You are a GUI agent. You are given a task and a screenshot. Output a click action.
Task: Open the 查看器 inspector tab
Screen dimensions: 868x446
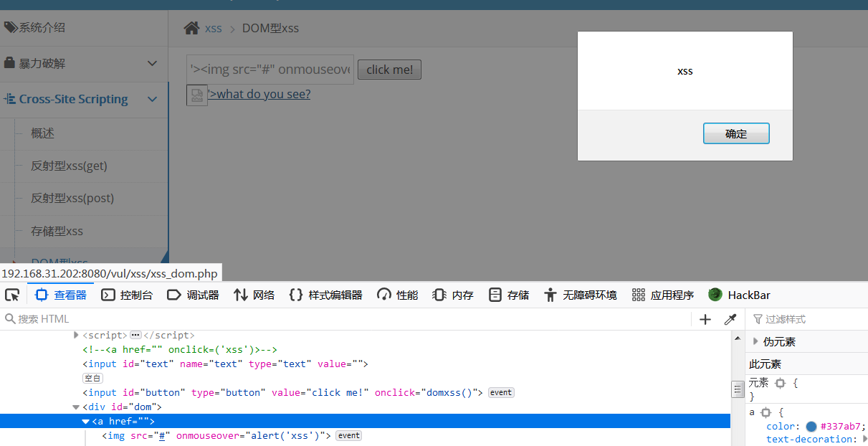(62, 295)
